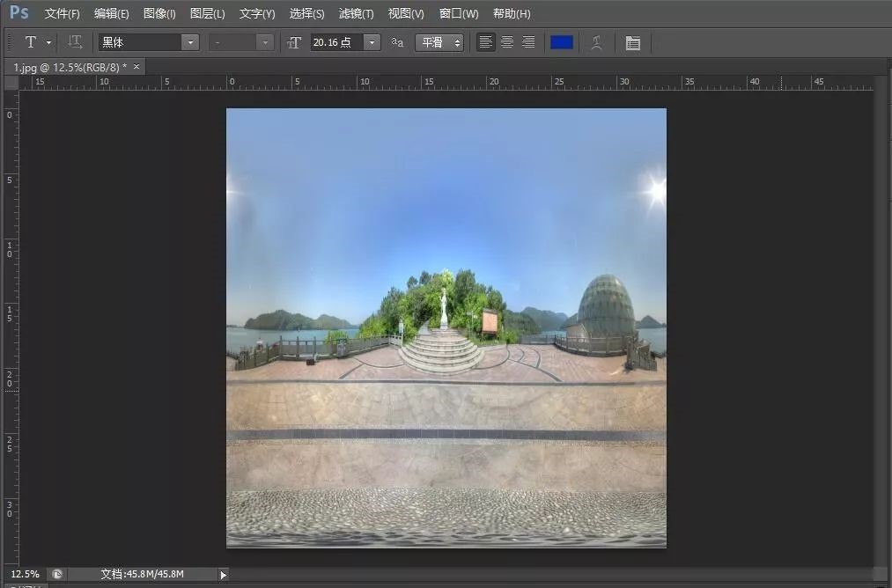This screenshot has height=588, width=892.
Task: Open the 文件(F) menu
Action: point(62,14)
